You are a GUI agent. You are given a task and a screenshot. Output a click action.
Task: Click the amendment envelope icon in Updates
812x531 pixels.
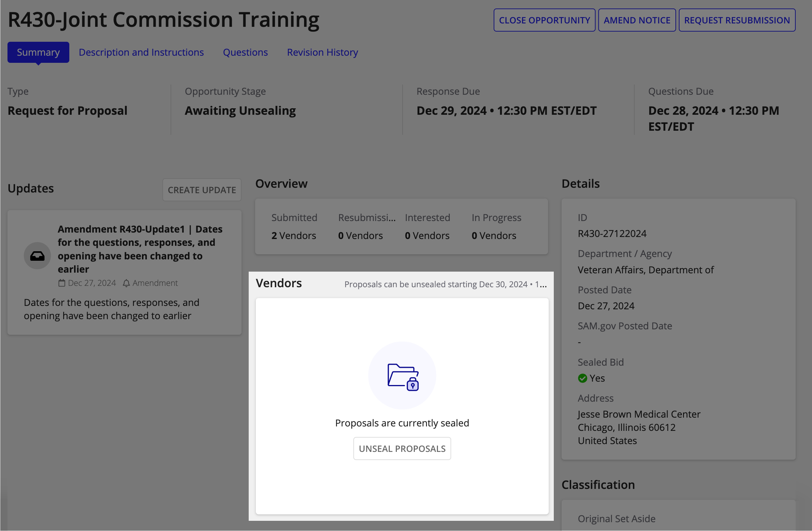coord(37,255)
